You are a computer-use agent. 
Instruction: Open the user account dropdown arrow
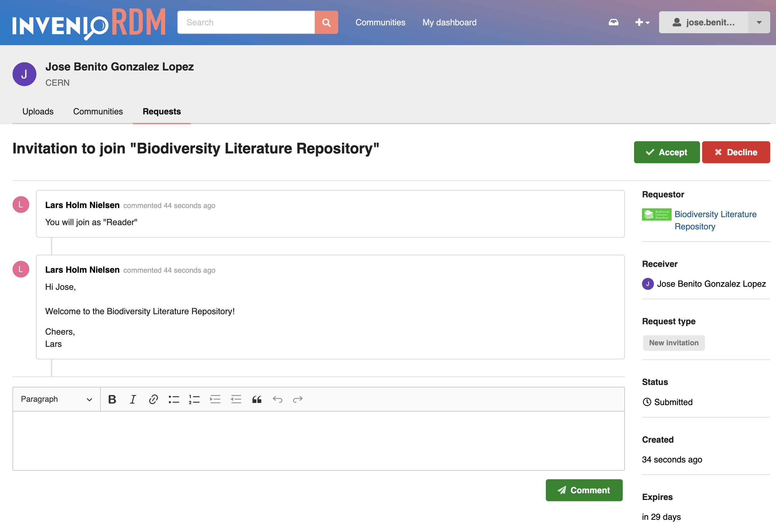point(759,22)
